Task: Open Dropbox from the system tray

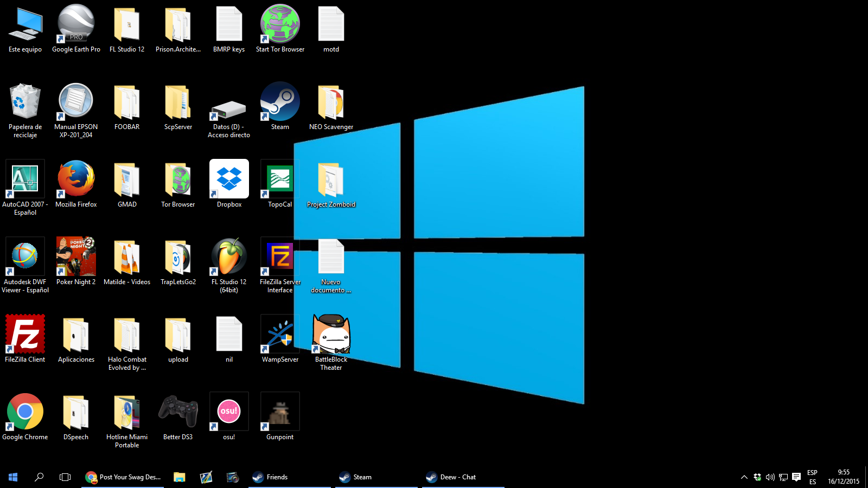Action: tap(757, 477)
